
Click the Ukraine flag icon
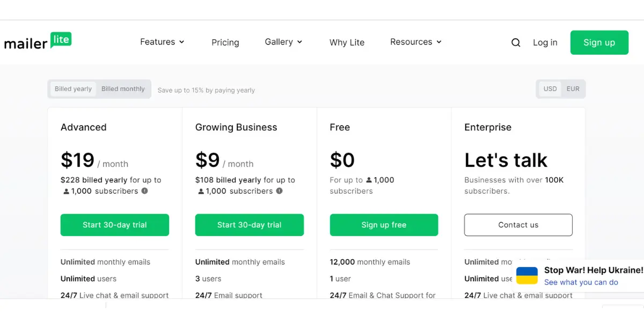point(527,276)
